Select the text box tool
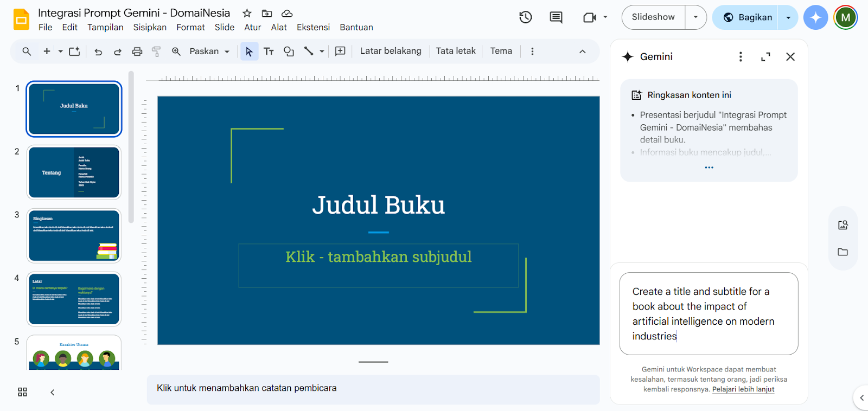The width and height of the screenshot is (868, 411). coord(269,52)
